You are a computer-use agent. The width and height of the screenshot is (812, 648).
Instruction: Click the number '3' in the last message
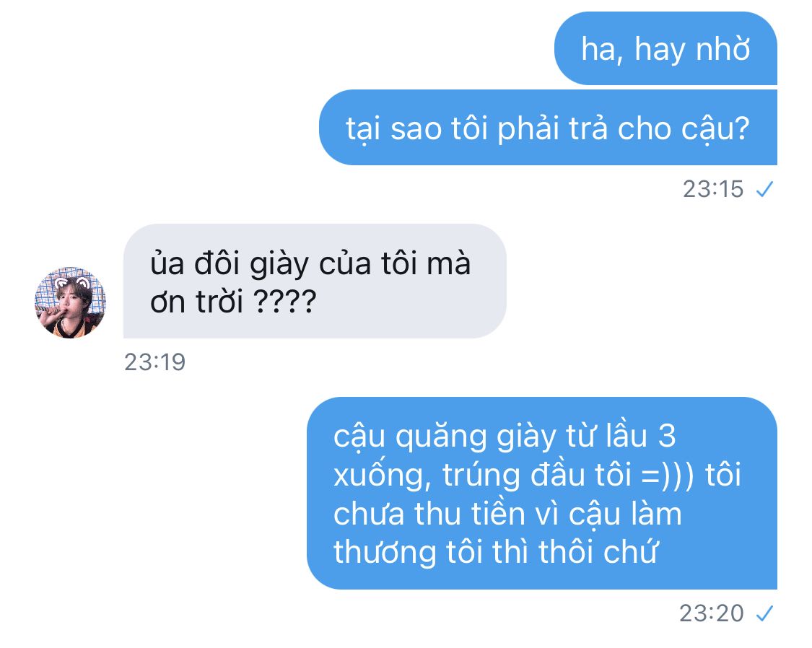click(x=667, y=436)
